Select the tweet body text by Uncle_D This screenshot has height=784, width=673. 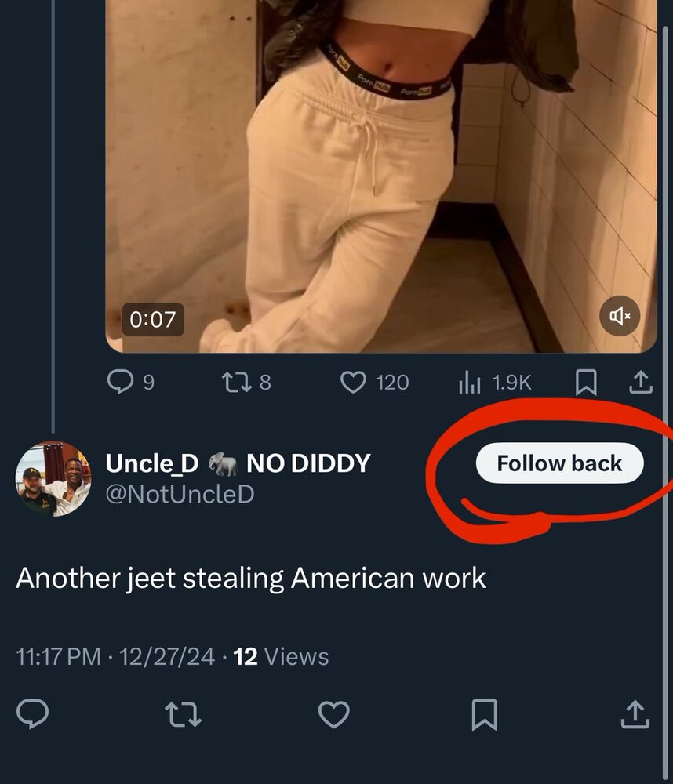coord(251,579)
